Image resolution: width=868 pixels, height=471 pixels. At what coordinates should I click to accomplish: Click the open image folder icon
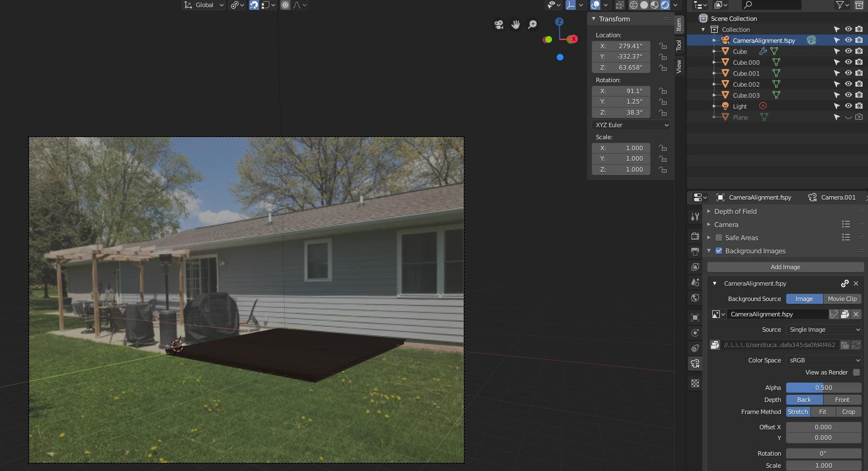pyautogui.click(x=845, y=345)
